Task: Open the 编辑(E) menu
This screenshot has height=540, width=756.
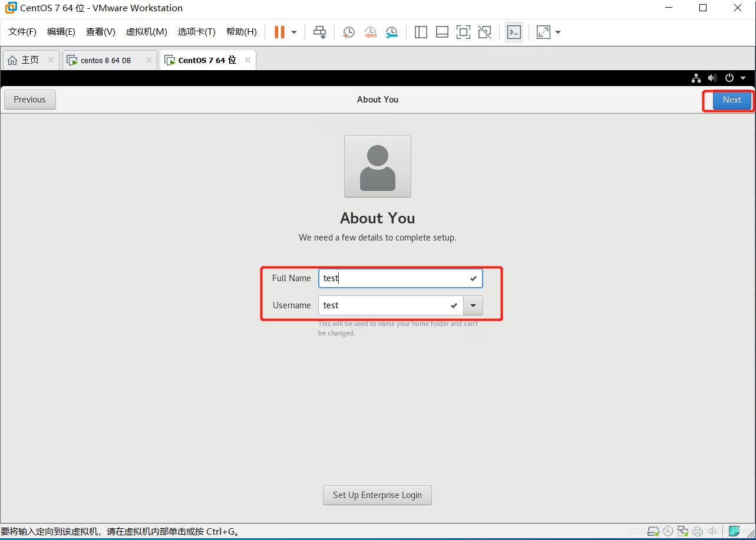Action: pyautogui.click(x=61, y=32)
